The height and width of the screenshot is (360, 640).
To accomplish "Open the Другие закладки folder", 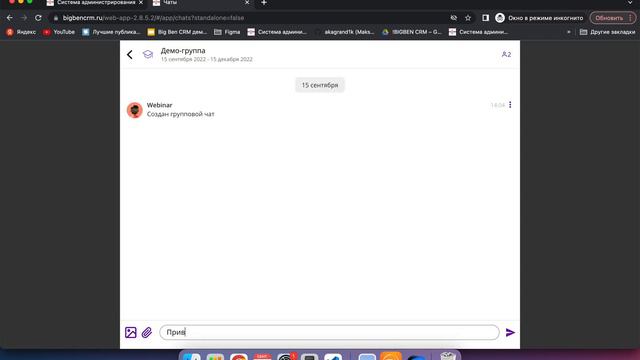I will point(607,32).
